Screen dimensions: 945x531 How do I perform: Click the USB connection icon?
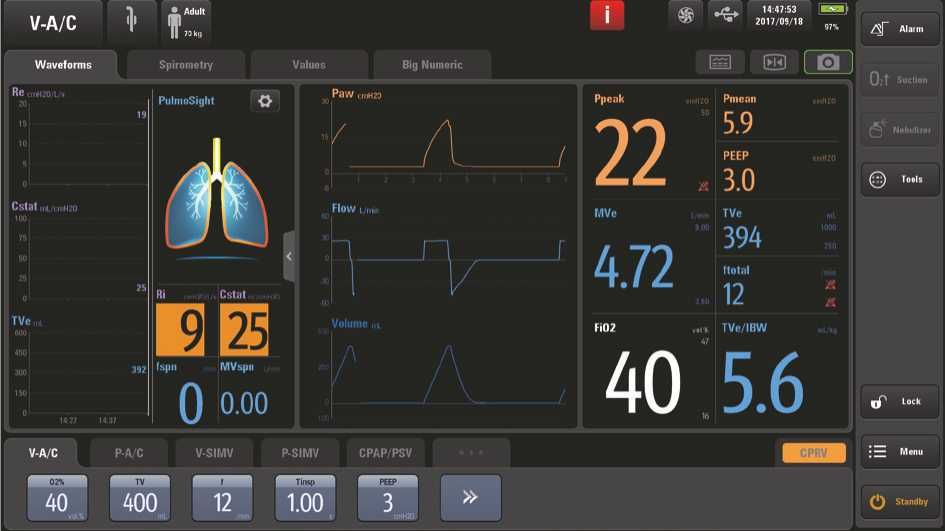724,15
